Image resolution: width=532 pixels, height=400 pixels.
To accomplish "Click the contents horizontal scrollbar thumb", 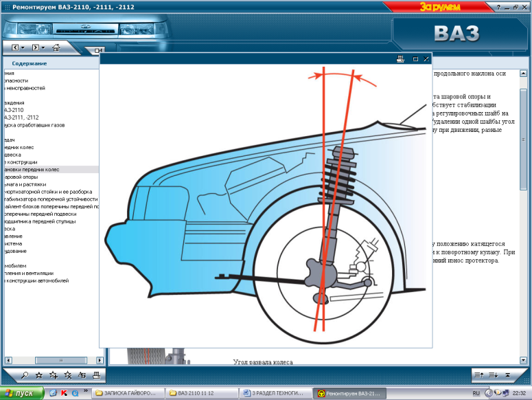I will click(x=61, y=360).
